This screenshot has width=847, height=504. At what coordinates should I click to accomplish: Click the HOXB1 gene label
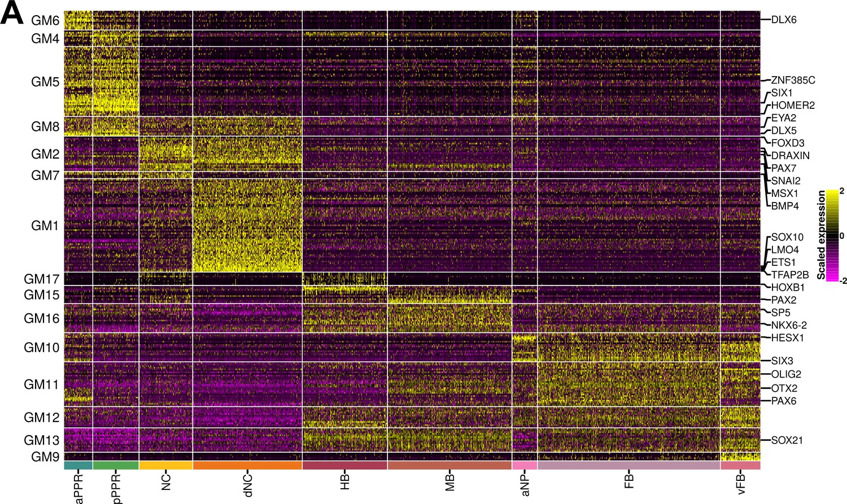(x=788, y=288)
